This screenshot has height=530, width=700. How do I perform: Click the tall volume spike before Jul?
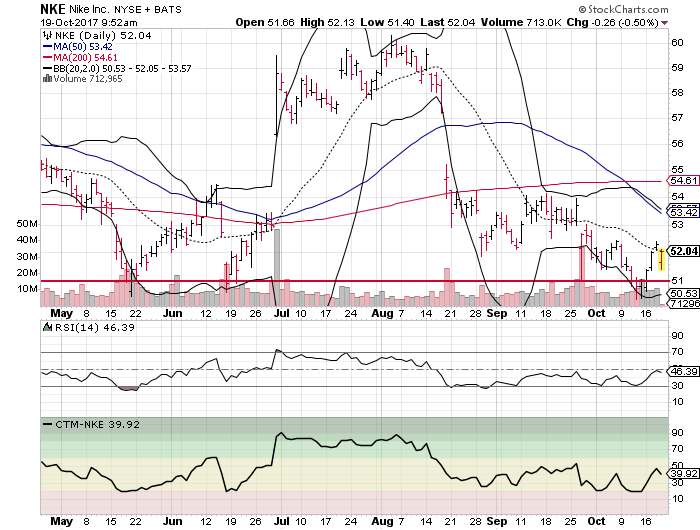pyautogui.click(x=277, y=267)
